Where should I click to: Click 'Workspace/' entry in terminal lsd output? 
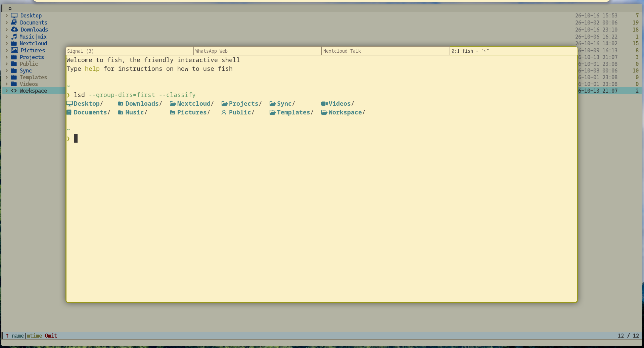click(347, 112)
